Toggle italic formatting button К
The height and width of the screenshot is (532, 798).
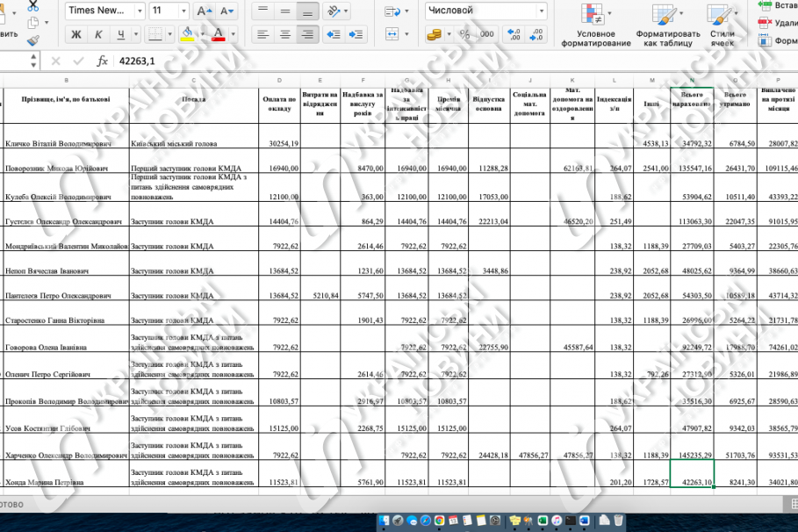coord(98,34)
